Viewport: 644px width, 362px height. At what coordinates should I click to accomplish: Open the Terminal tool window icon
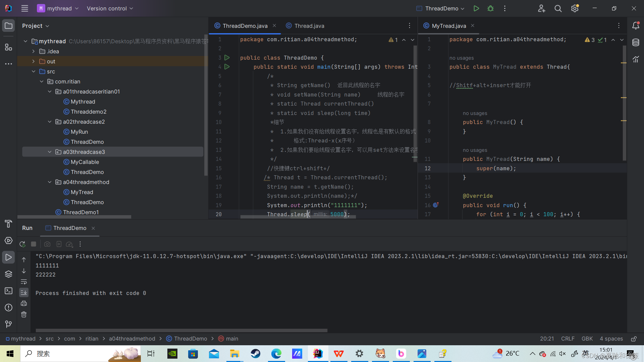click(8, 291)
